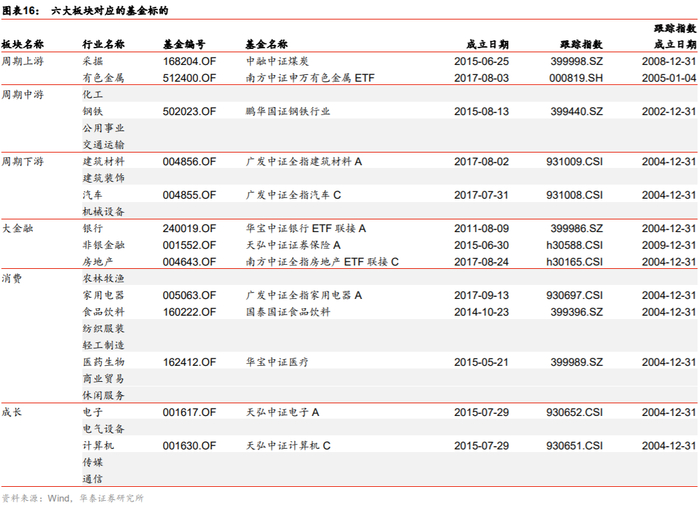Click industry cell 电气设备
700x509 pixels.
(x=104, y=429)
